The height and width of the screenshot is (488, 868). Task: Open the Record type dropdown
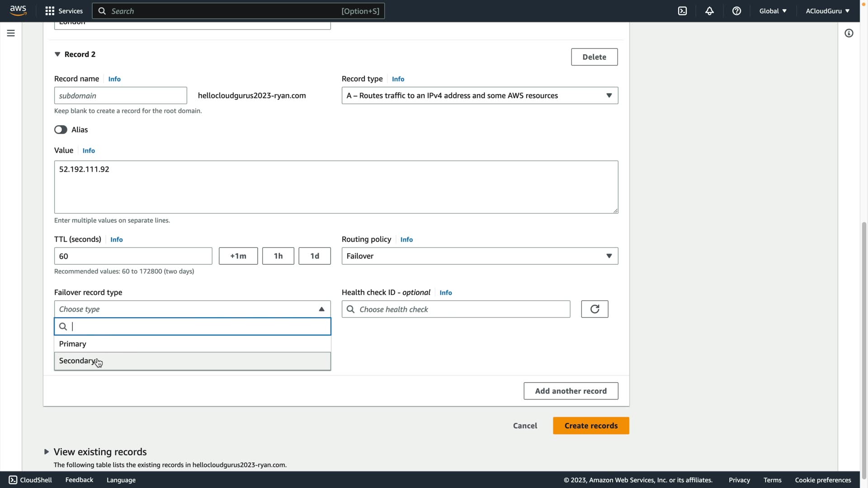click(480, 95)
